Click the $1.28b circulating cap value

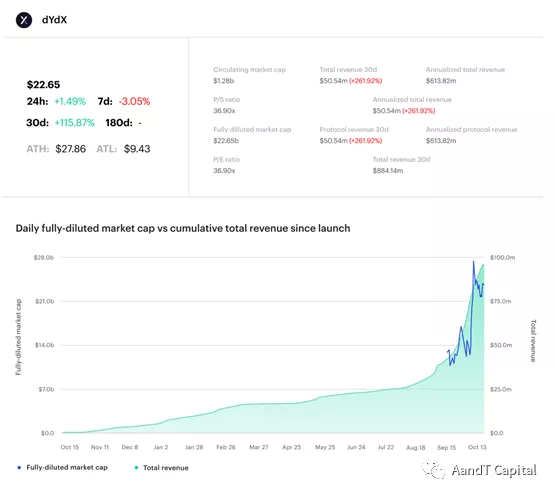click(x=224, y=81)
